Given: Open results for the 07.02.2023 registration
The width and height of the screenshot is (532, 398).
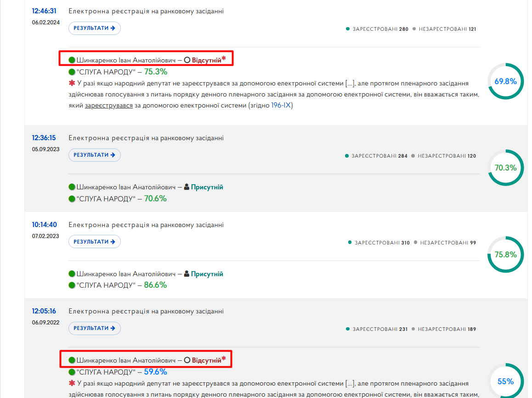Looking at the screenshot, I should [94, 242].
